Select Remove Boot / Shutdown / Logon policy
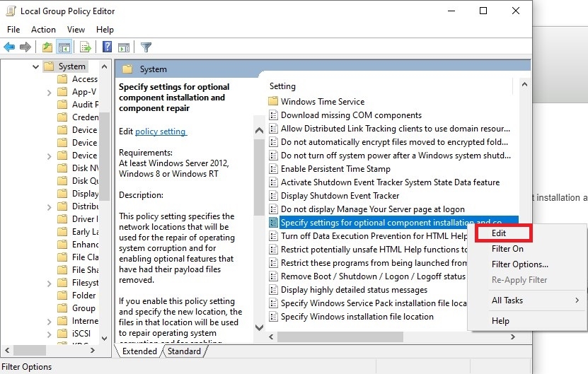This screenshot has height=374, width=588. tap(373, 276)
